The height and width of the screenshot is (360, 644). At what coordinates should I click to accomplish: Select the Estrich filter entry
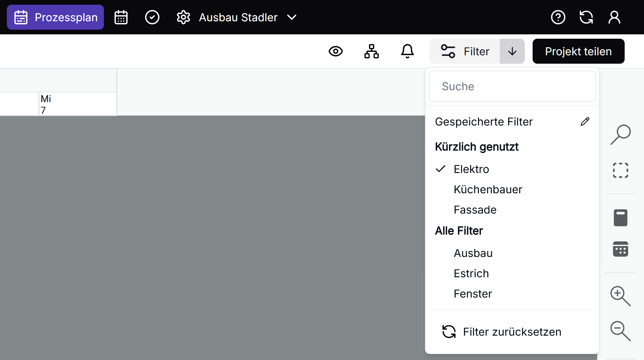471,274
